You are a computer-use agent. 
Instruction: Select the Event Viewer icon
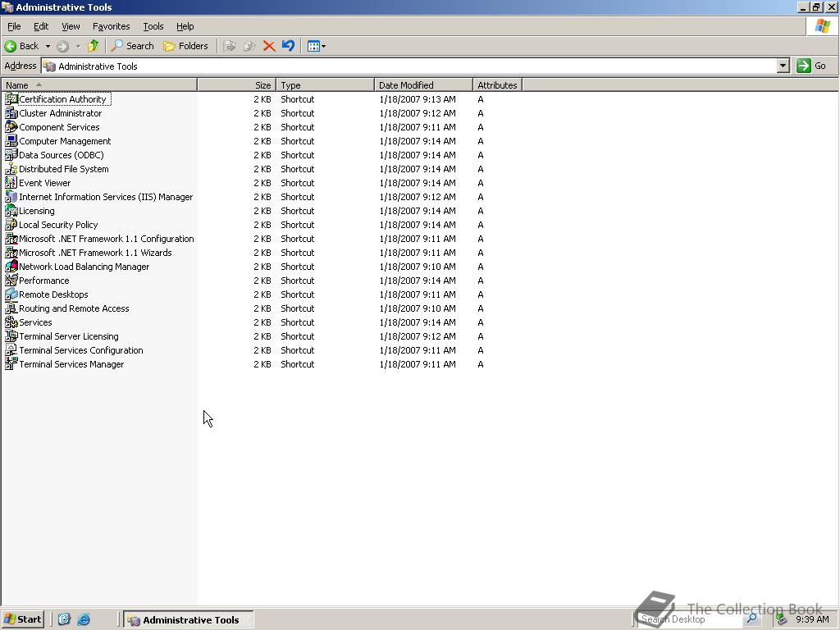11,183
